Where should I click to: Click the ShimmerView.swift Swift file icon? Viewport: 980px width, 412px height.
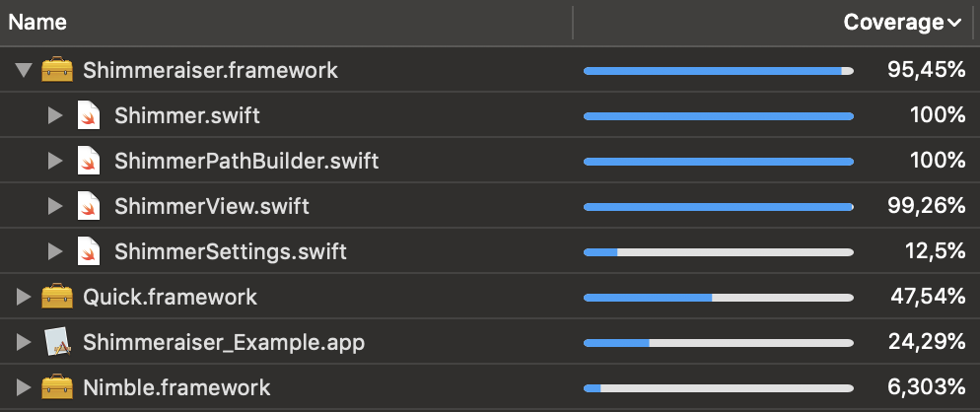pyautogui.click(x=89, y=207)
